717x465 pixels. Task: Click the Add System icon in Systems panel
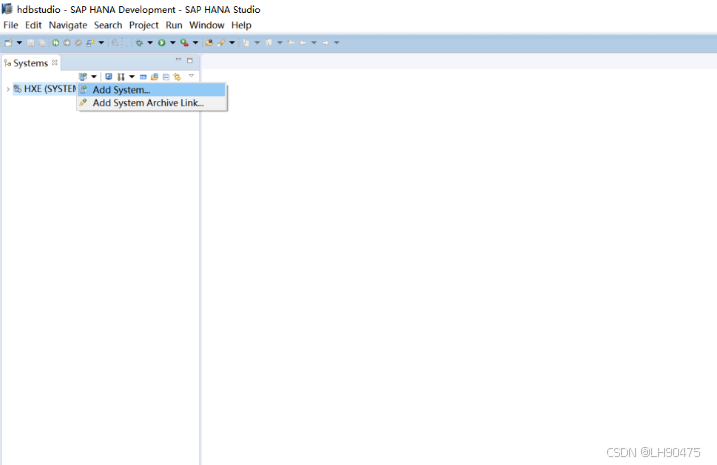click(83, 77)
